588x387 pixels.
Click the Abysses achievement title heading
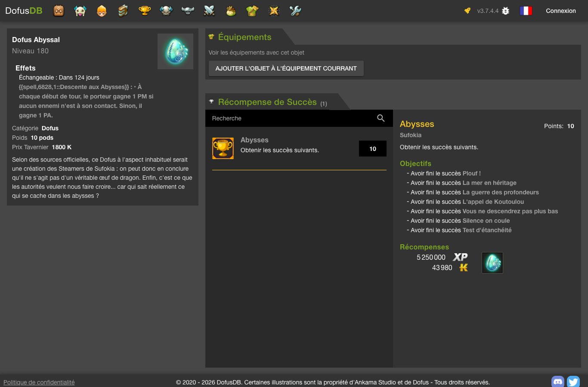417,124
